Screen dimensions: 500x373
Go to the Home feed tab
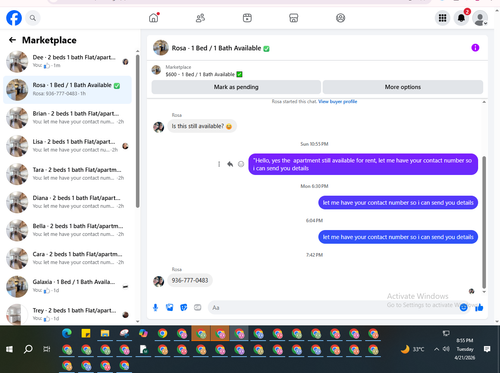point(154,18)
